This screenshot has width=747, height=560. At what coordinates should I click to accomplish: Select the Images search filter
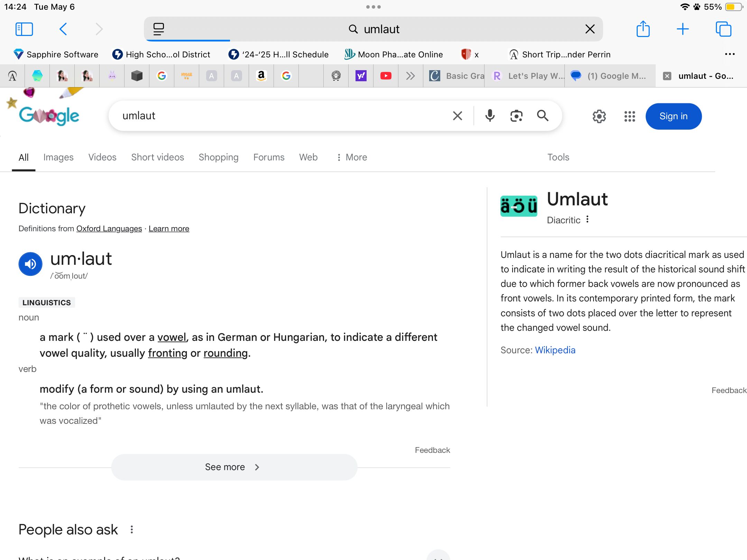58,157
